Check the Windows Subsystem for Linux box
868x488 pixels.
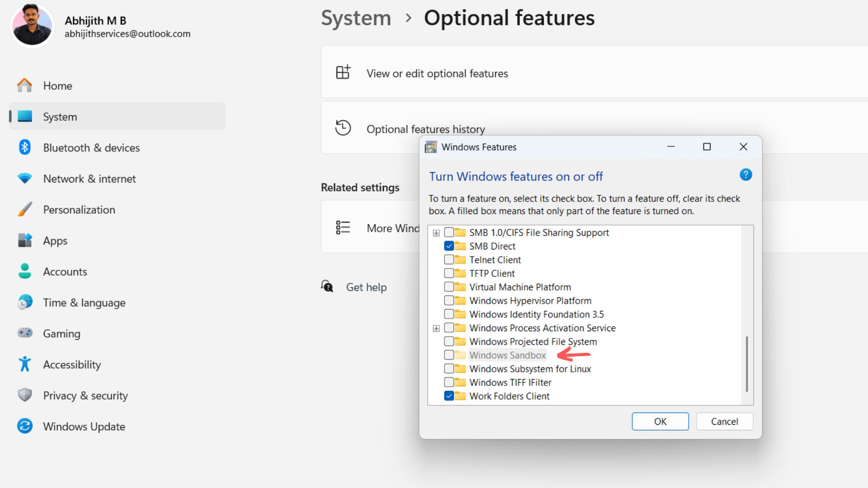click(449, 369)
